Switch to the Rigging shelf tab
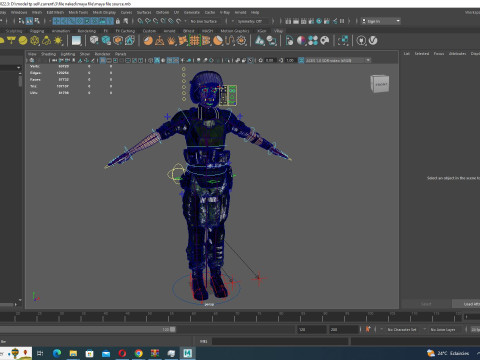 pyautogui.click(x=37, y=31)
